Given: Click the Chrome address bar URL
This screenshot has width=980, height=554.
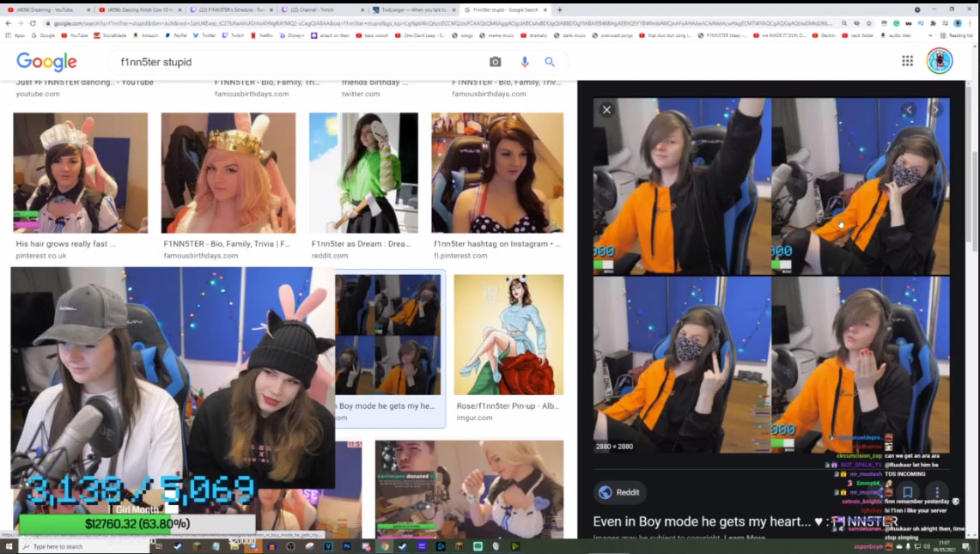Looking at the screenshot, I should 441,23.
